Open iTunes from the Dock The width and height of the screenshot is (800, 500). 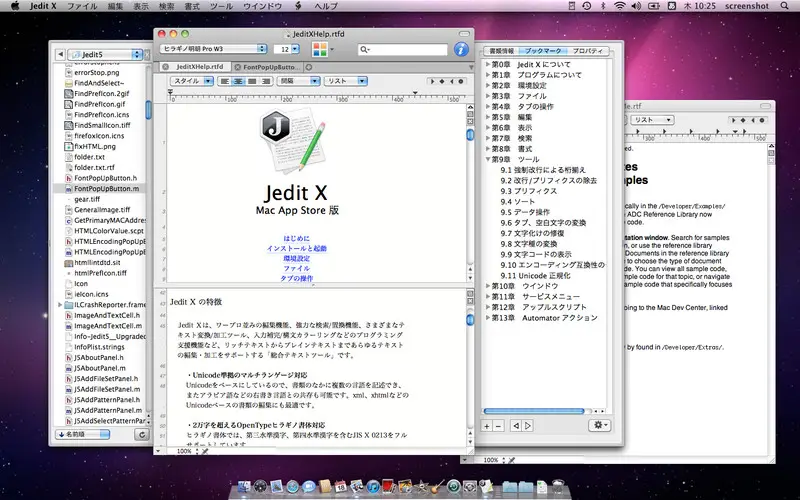(373, 486)
